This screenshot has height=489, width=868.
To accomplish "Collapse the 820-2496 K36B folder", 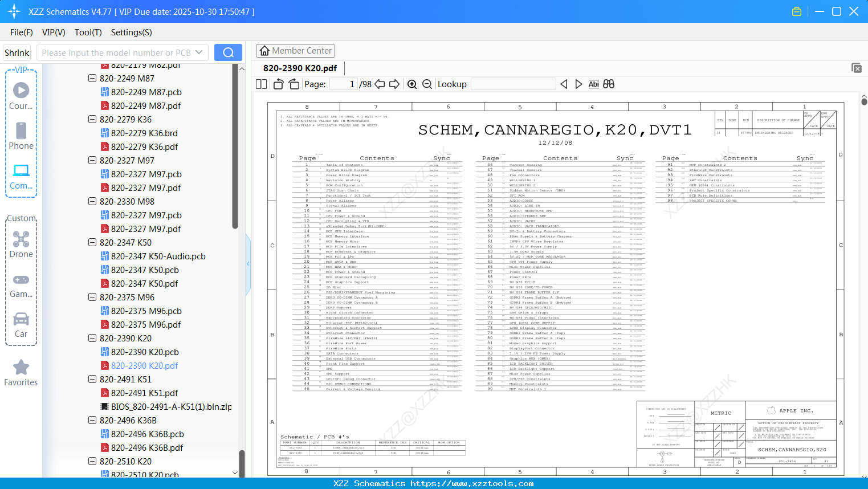I will 92,420.
